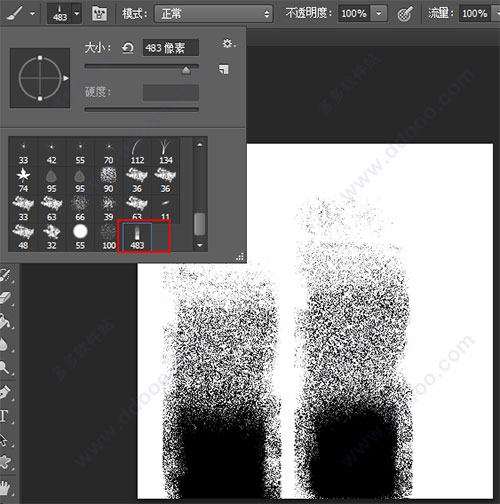The height and width of the screenshot is (504, 500).
Task: Select the Pen tool
Action: pos(5,393)
